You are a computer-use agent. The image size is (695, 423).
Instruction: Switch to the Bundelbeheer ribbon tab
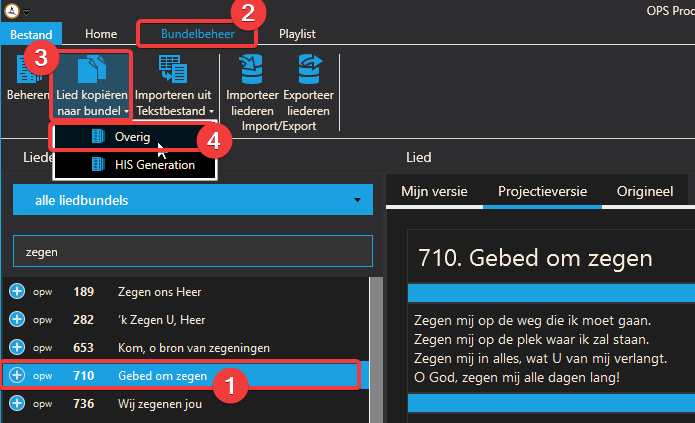tap(198, 34)
